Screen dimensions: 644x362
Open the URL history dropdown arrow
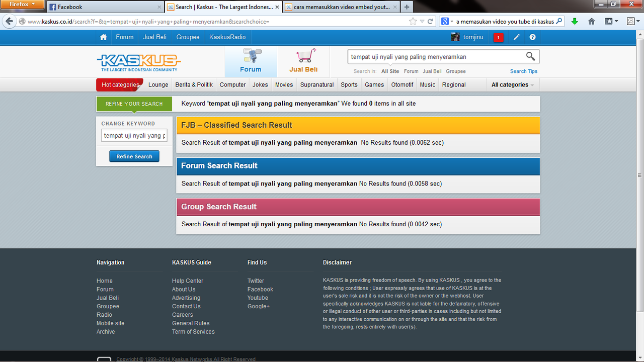click(x=422, y=22)
